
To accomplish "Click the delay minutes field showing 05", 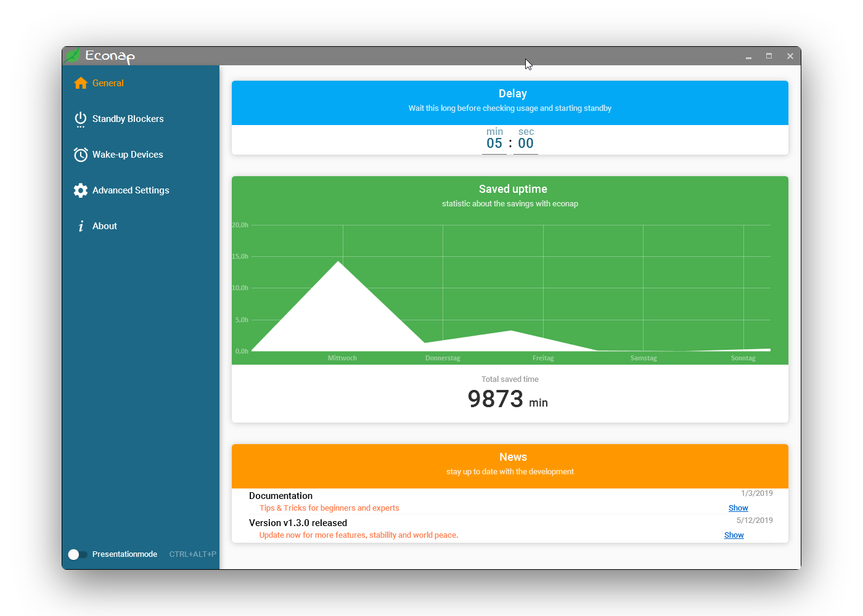I will coord(494,144).
